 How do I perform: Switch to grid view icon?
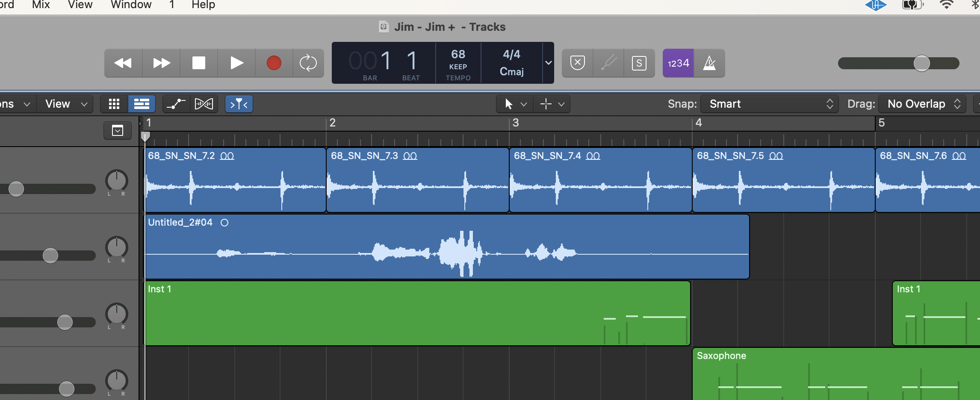114,104
